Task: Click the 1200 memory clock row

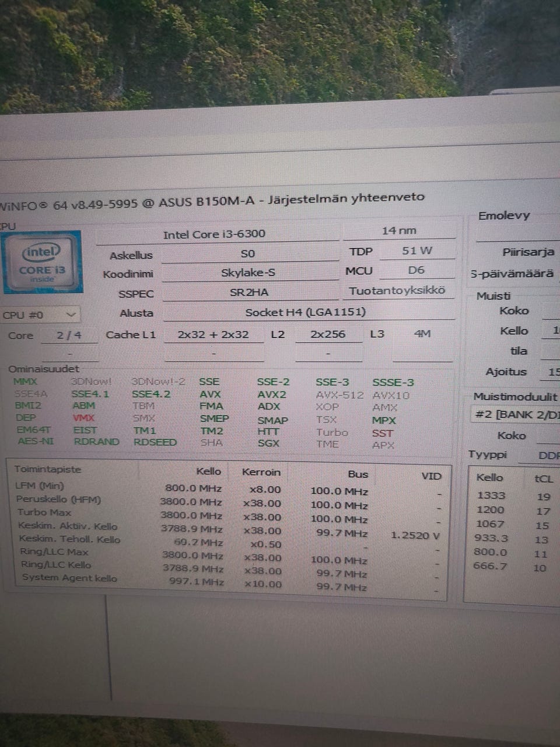Action: coord(513,510)
